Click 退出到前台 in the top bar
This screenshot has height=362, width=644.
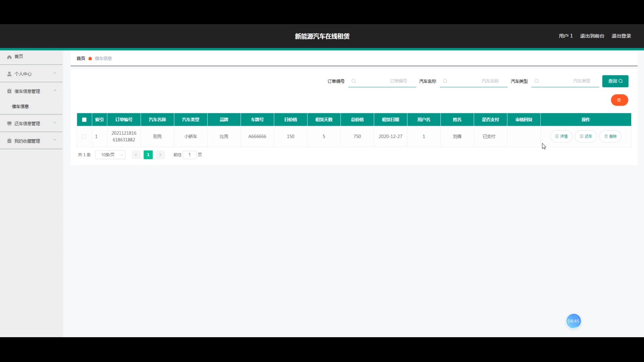592,36
